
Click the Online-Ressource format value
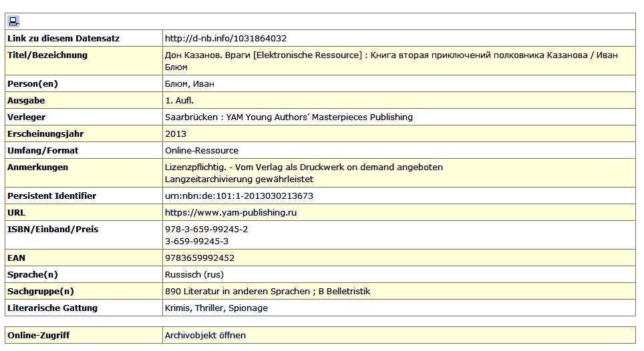click(201, 151)
